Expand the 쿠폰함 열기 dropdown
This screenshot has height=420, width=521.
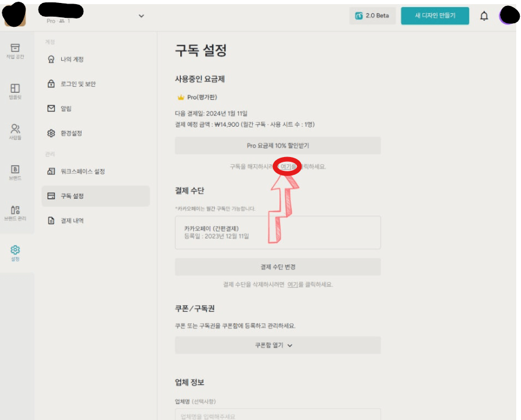click(277, 345)
